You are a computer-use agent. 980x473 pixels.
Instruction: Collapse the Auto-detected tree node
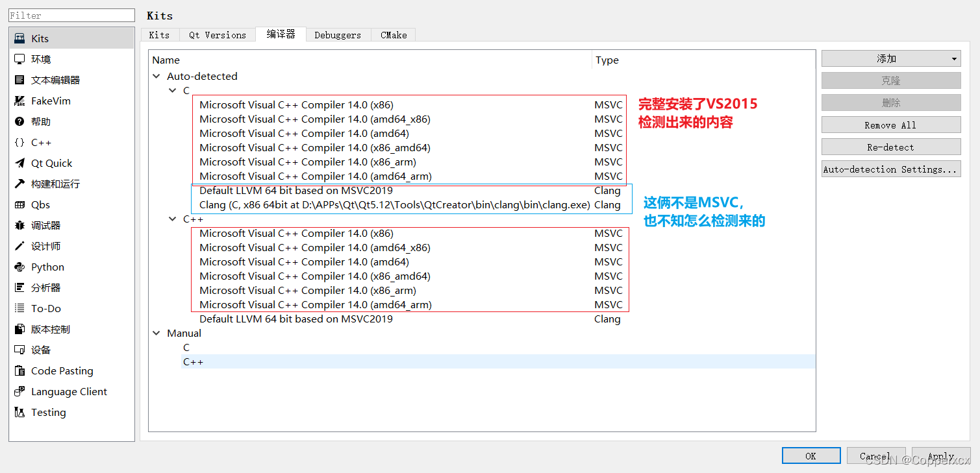click(x=157, y=76)
